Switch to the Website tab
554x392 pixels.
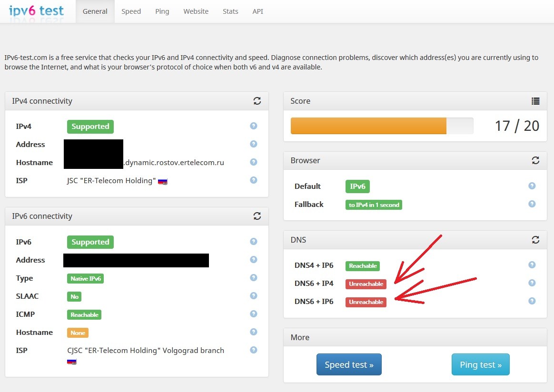point(196,11)
